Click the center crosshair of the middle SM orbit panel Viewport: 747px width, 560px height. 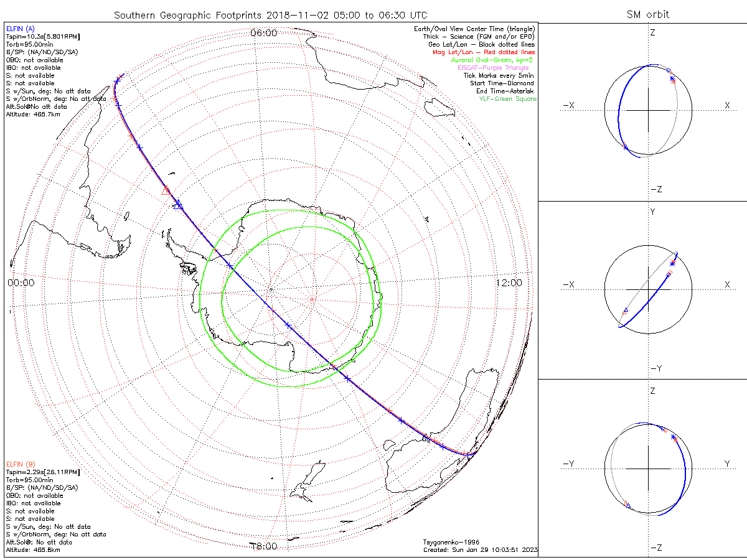pyautogui.click(x=648, y=289)
